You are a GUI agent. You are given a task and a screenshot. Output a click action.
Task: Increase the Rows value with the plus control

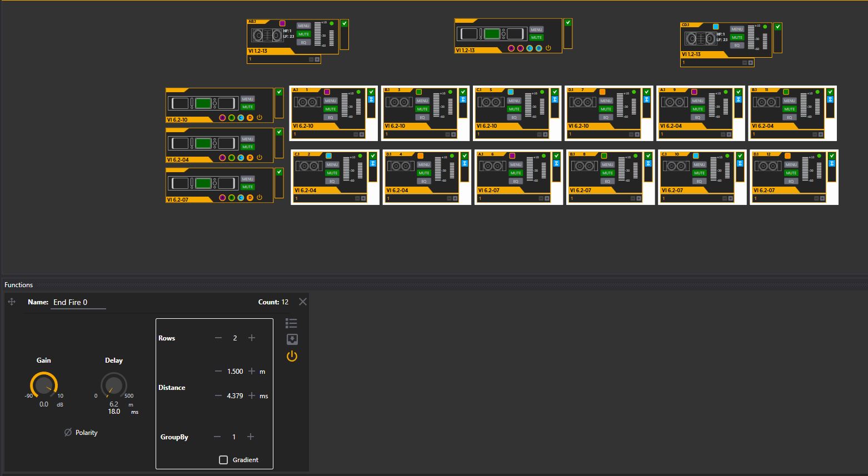(x=251, y=337)
